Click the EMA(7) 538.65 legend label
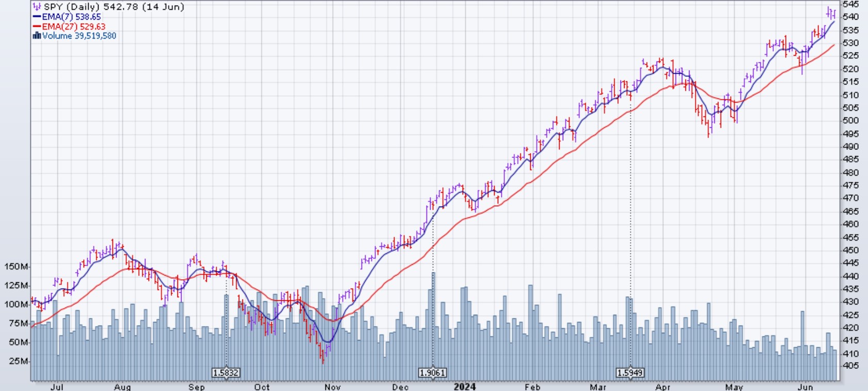This screenshot has height=391, width=868. pyautogui.click(x=71, y=17)
